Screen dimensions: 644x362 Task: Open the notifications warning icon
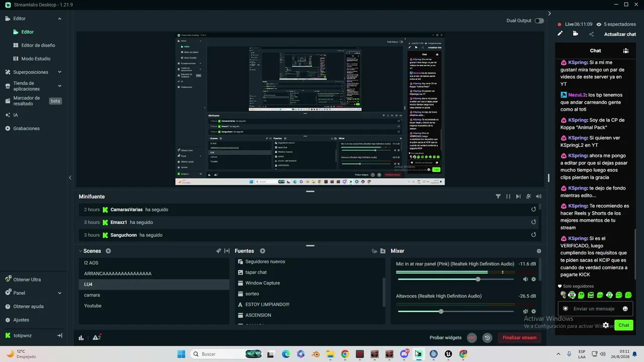(x=97, y=337)
